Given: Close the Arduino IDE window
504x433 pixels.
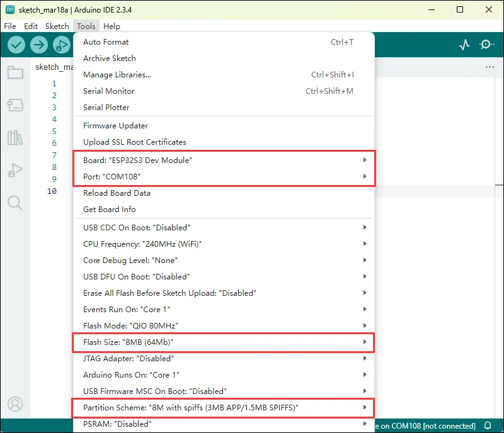Looking at the screenshot, I should pos(489,9).
